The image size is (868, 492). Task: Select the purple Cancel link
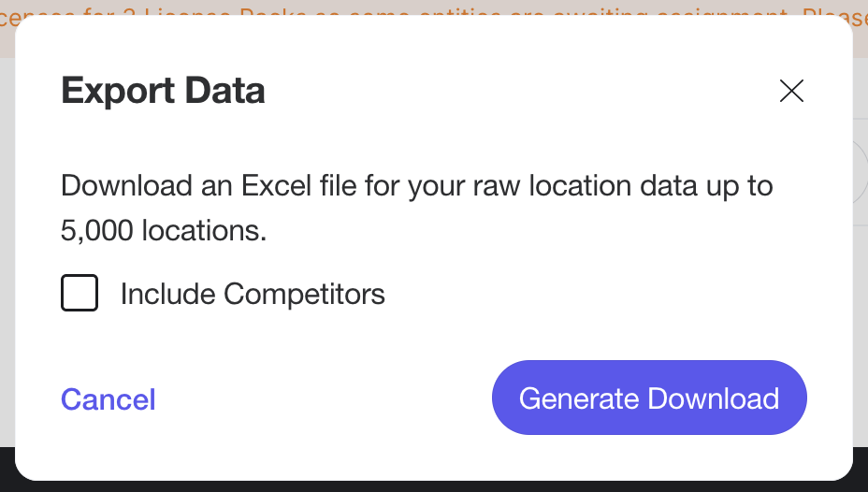108,399
